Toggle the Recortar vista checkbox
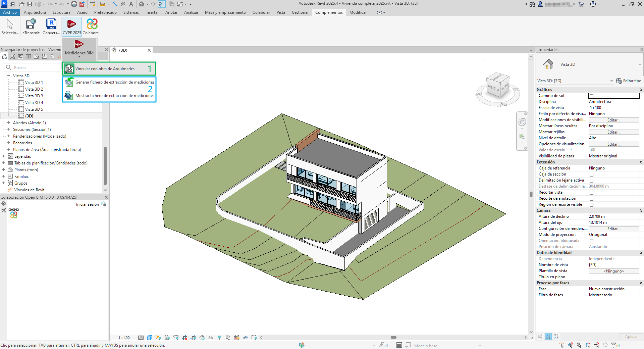This screenshot has width=644, height=349. click(x=591, y=193)
